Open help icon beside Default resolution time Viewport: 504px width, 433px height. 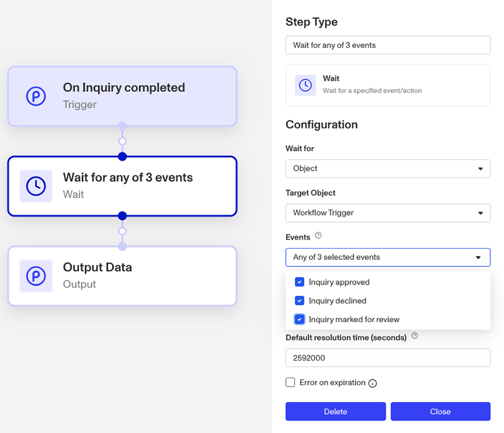pos(415,335)
